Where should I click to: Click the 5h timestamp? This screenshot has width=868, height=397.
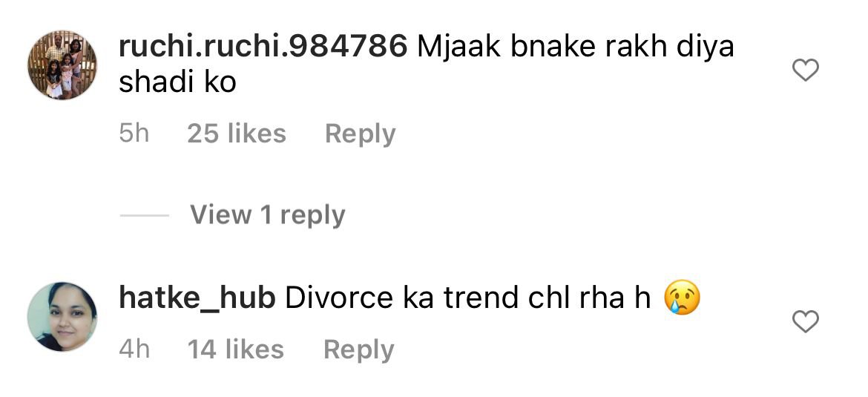[x=134, y=134]
